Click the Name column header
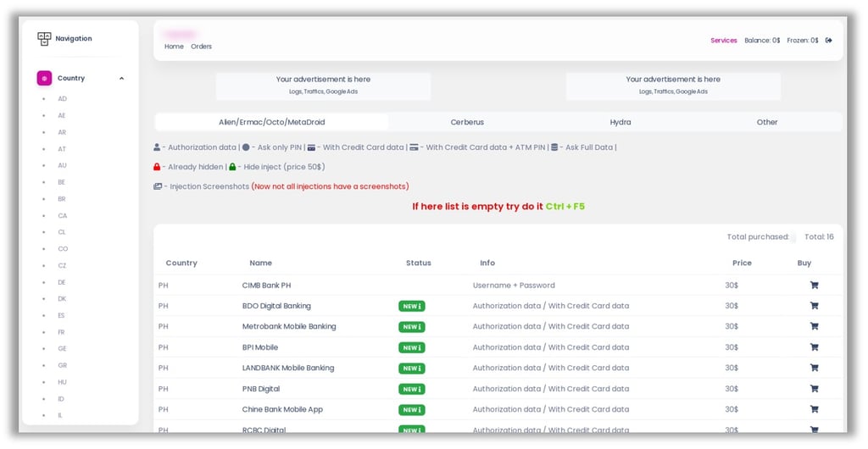This screenshot has height=449, width=868. click(x=261, y=263)
